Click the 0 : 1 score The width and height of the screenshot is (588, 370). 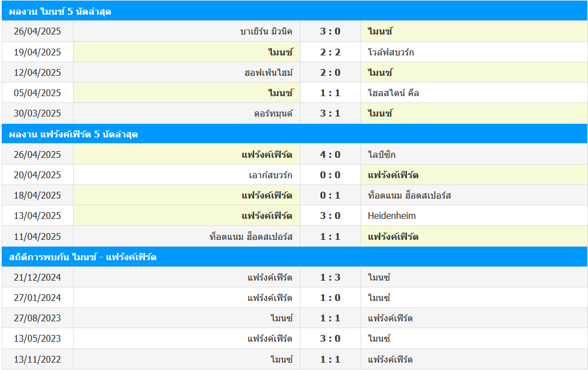(x=330, y=195)
